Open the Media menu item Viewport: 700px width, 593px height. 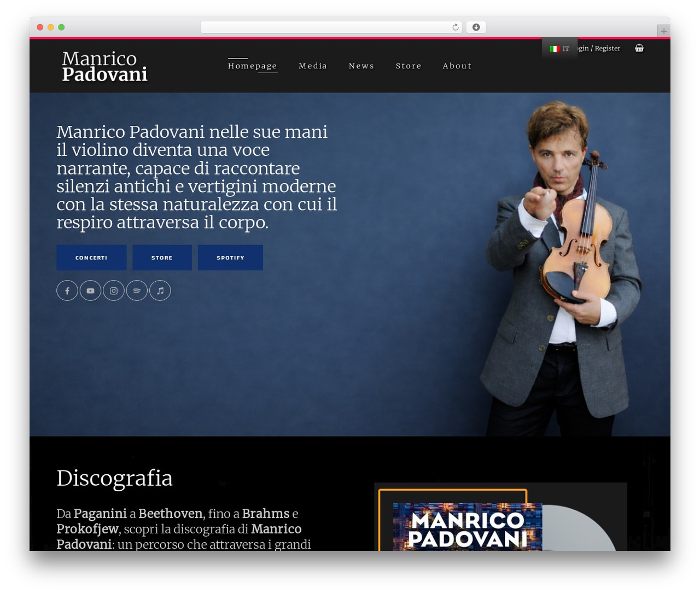[313, 66]
